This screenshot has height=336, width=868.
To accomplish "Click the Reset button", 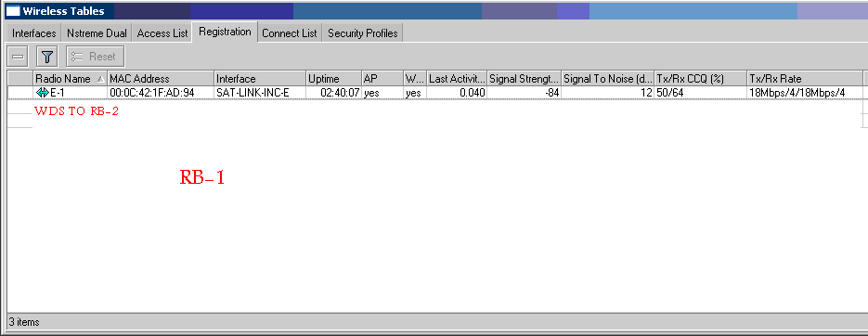I will pyautogui.click(x=96, y=57).
